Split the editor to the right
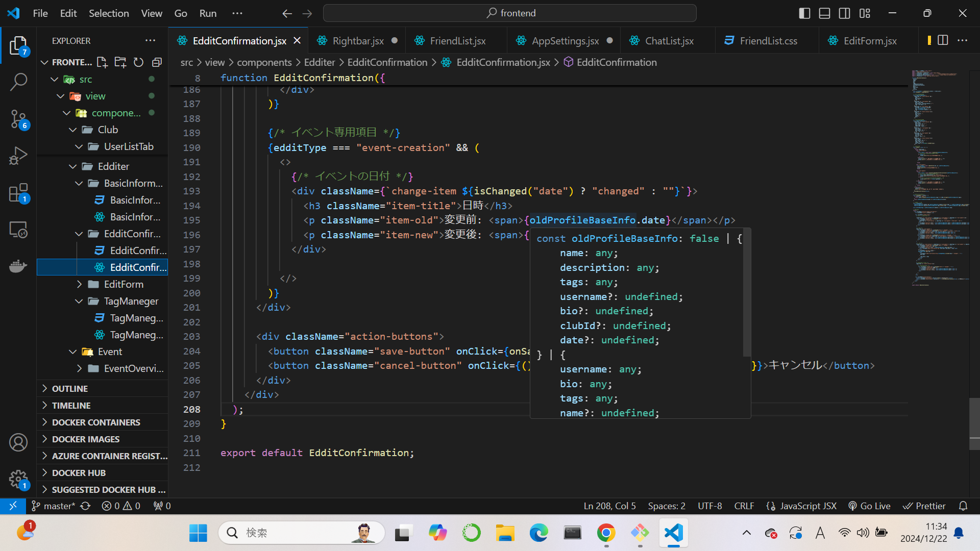The height and width of the screenshot is (551, 980). 943,40
